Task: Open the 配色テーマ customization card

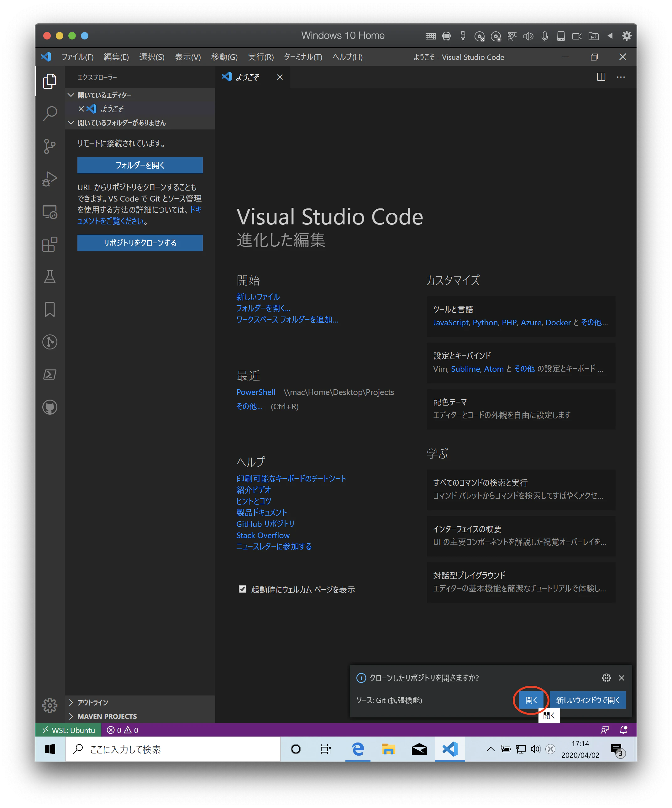Action: pos(521,409)
